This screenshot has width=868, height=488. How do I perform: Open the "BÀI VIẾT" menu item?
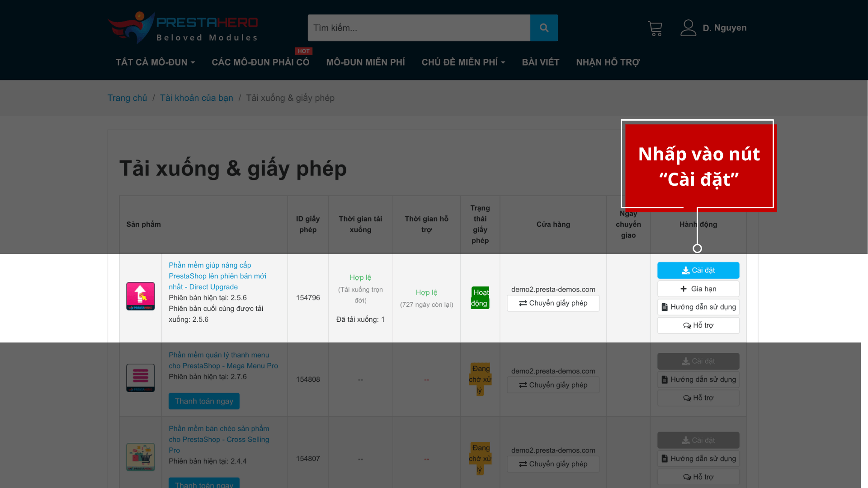[x=540, y=62]
